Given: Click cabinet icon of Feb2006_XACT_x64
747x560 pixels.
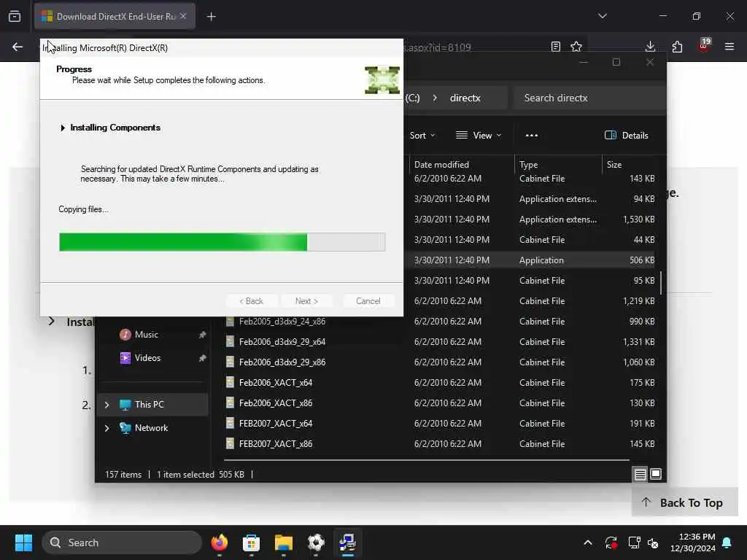Looking at the screenshot, I should click(230, 382).
